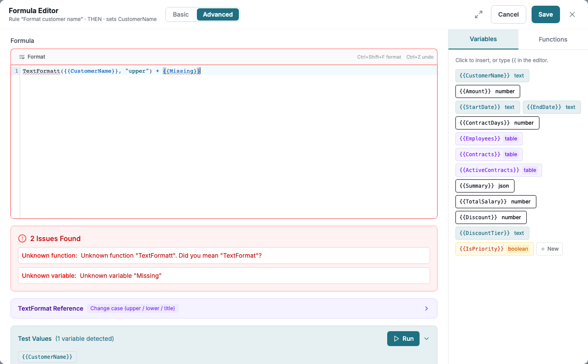Image resolution: width=588 pixels, height=364 pixels.
Task: Insert the {{IsPriority}} boolean variable
Action: pyautogui.click(x=494, y=249)
